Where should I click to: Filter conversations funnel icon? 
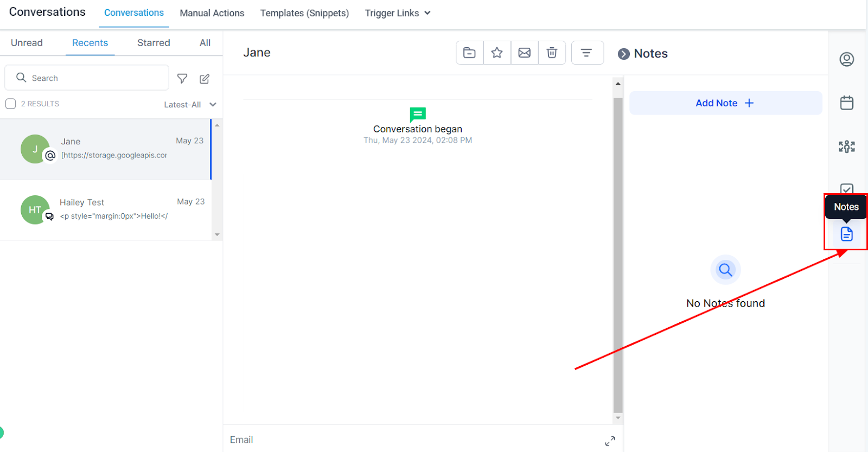[182, 79]
